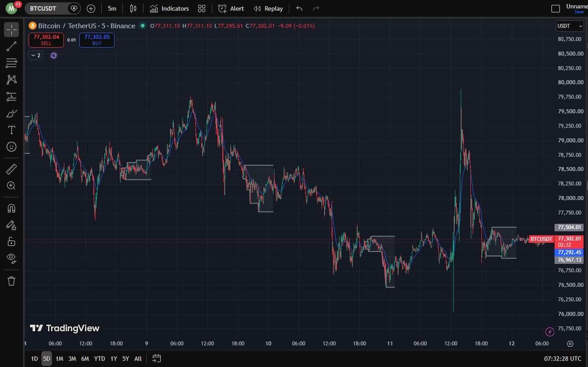Start bar Replay mode
This screenshot has height=367, width=588.
[269, 8]
